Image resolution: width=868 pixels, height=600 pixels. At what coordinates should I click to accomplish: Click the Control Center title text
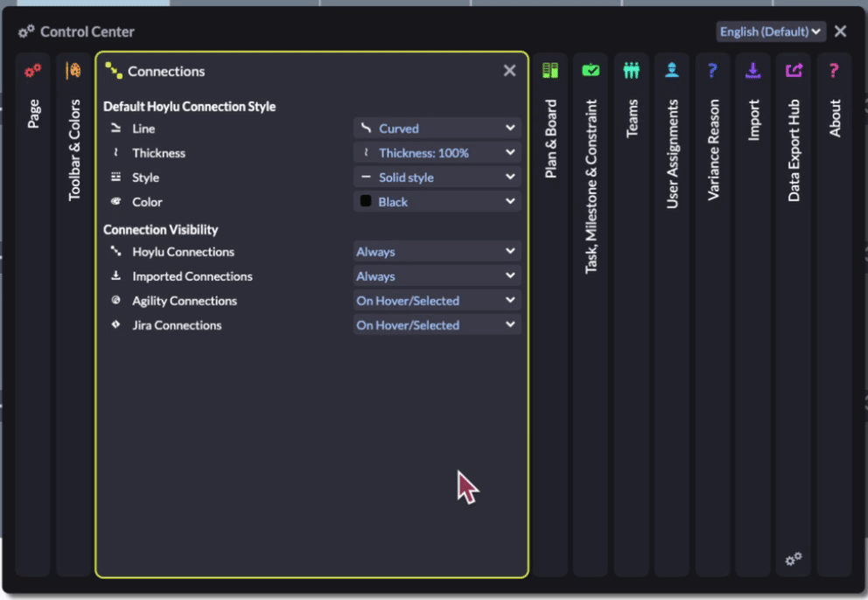point(87,31)
